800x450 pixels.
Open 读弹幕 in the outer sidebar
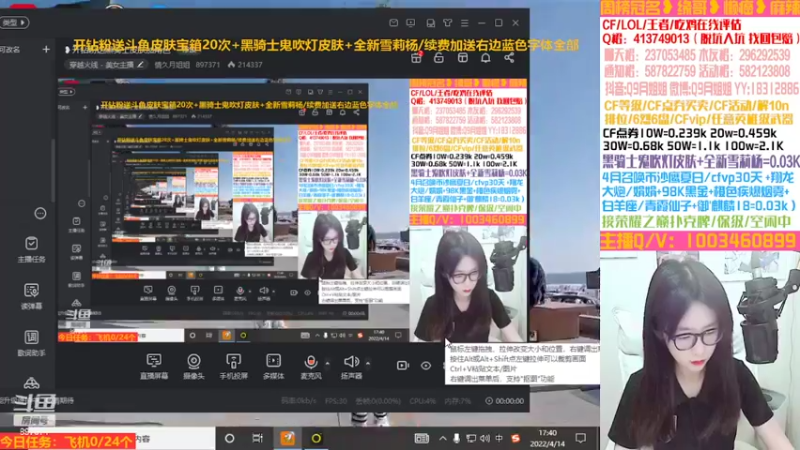point(32,296)
